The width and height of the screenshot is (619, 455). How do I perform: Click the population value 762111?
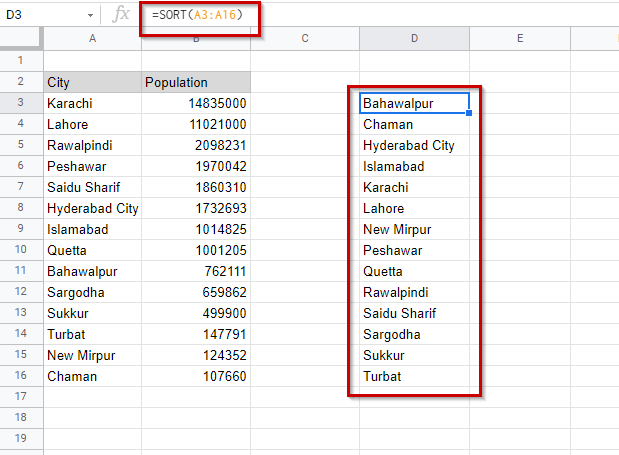(196, 271)
